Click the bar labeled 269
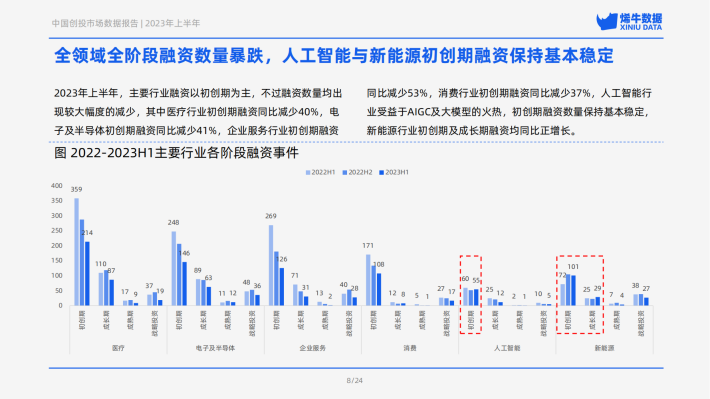 point(271,265)
